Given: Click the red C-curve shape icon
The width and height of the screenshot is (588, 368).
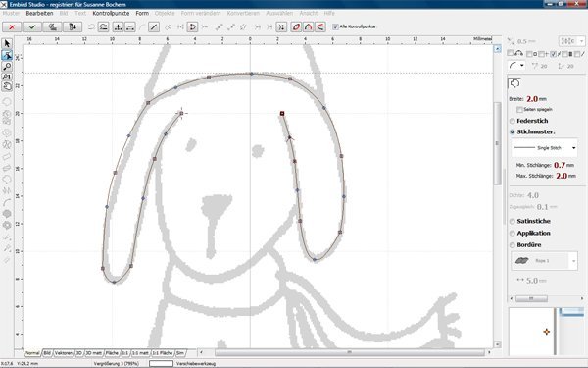Looking at the screenshot, I should [320, 27].
